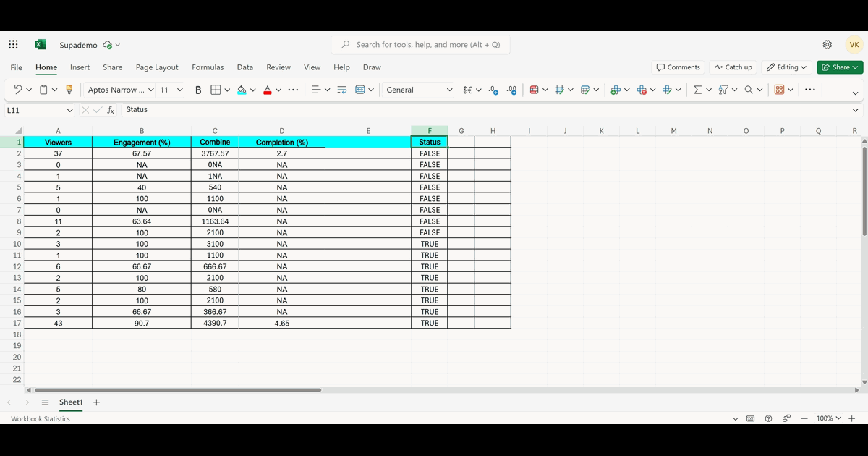Click Increase Decimal icon

[511, 90]
